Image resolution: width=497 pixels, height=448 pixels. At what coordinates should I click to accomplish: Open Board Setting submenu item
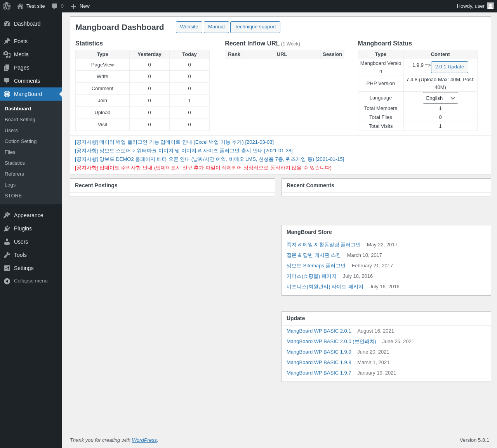[x=20, y=120]
